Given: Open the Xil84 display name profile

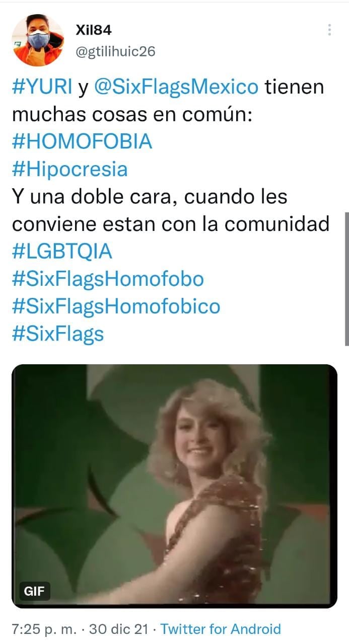Looking at the screenshot, I should tap(93, 30).
